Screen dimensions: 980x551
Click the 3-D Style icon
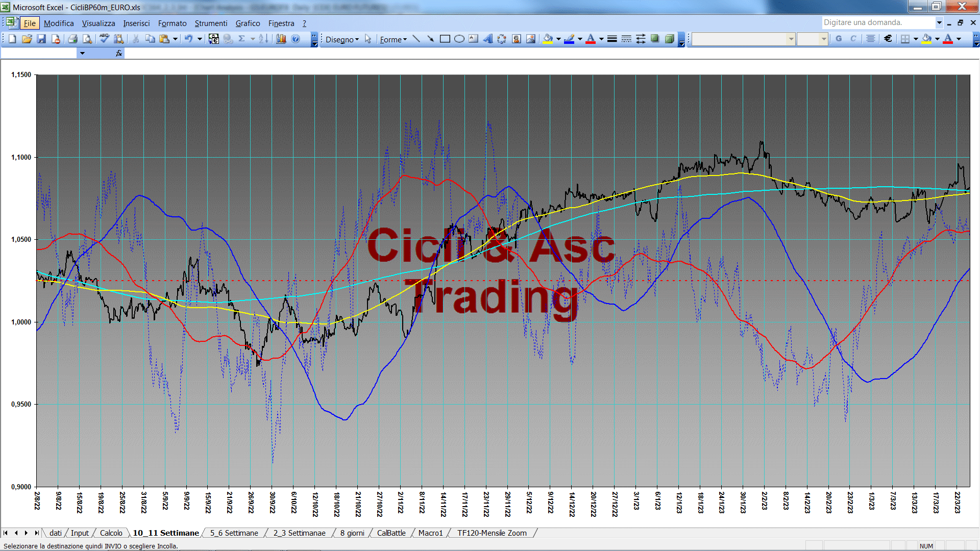[669, 39]
